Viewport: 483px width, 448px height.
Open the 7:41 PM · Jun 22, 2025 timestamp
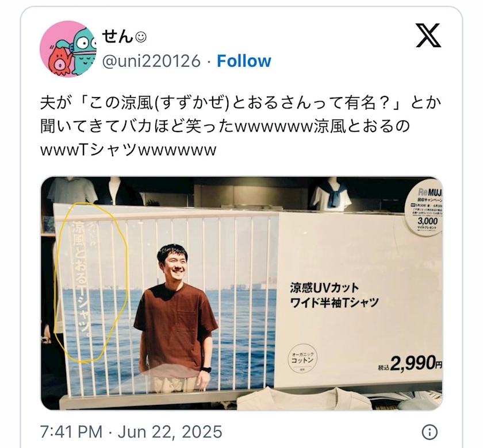coord(131,431)
